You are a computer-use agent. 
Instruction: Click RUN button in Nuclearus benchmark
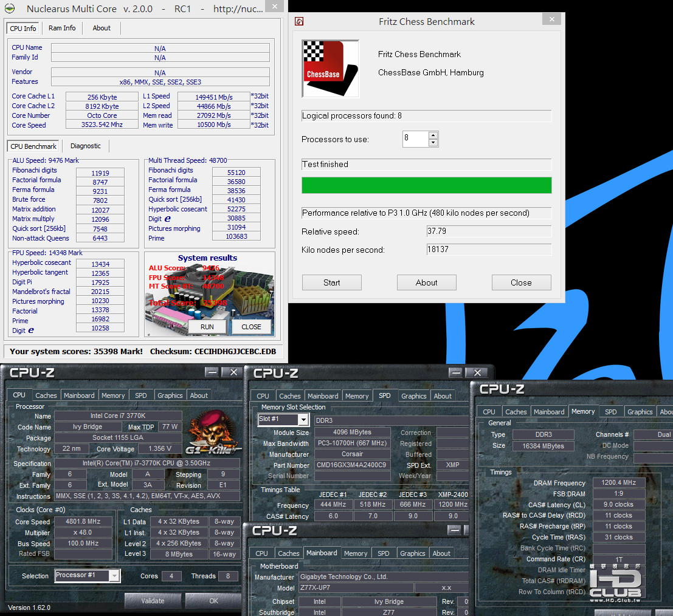(207, 327)
